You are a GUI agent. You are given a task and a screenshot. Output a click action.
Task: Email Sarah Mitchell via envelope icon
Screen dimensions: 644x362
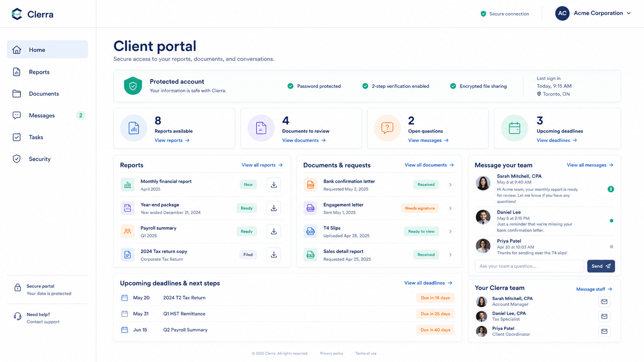[604, 302]
